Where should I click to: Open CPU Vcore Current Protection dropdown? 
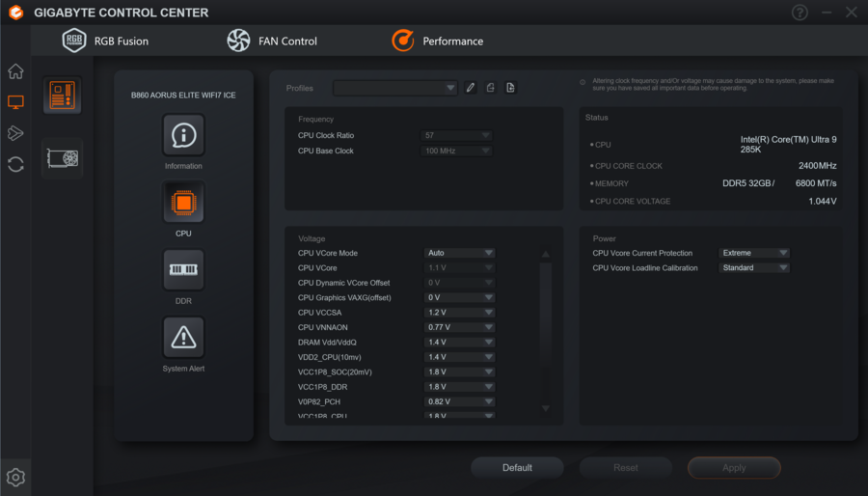[x=754, y=253]
